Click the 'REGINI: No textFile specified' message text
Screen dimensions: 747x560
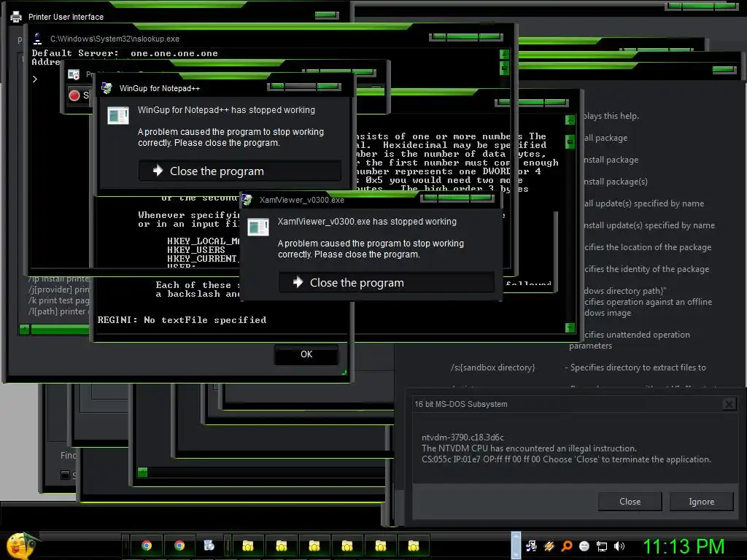pos(182,320)
